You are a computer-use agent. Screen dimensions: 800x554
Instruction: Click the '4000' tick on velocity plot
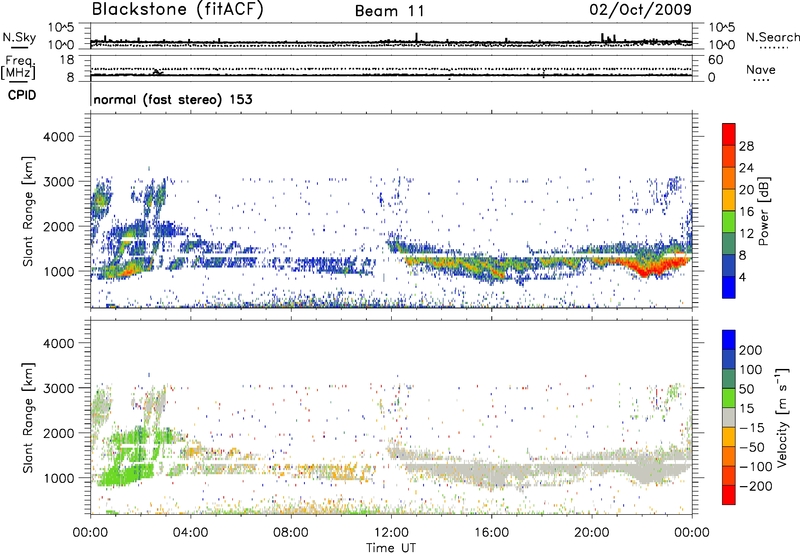click(58, 343)
